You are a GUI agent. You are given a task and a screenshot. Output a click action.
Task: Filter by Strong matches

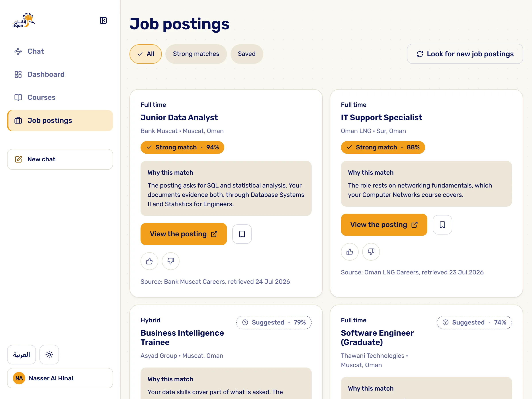pyautogui.click(x=196, y=54)
